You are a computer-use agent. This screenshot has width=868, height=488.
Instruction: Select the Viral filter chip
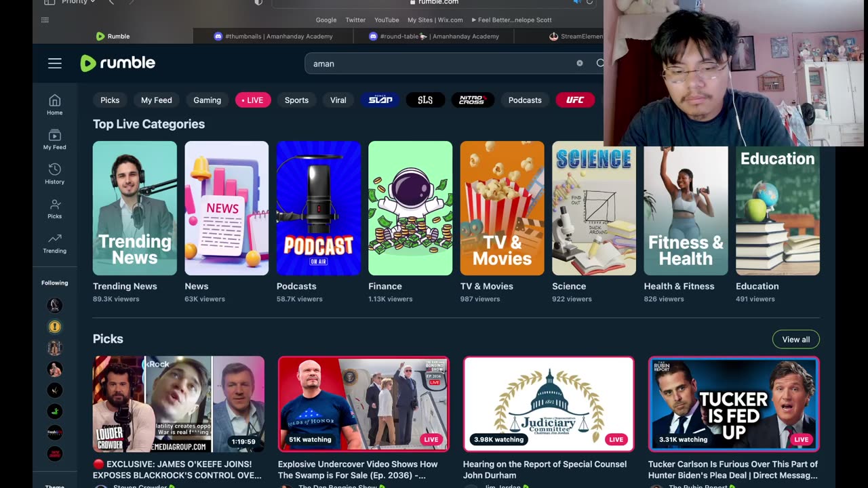(x=338, y=100)
